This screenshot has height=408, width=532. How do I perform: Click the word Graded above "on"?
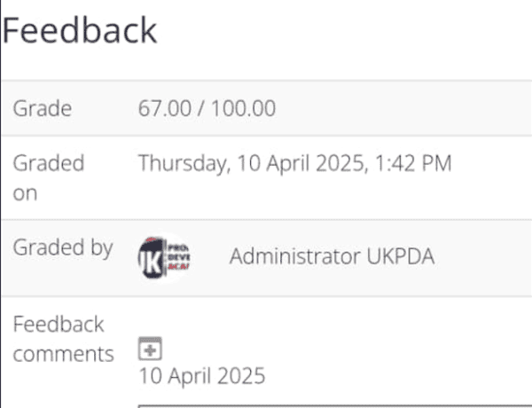click(x=49, y=163)
